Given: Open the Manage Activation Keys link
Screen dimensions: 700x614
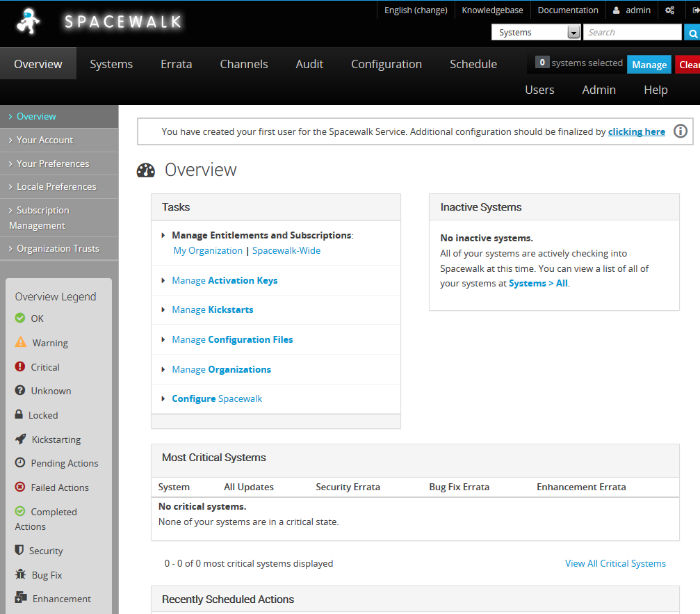Looking at the screenshot, I should tap(225, 280).
